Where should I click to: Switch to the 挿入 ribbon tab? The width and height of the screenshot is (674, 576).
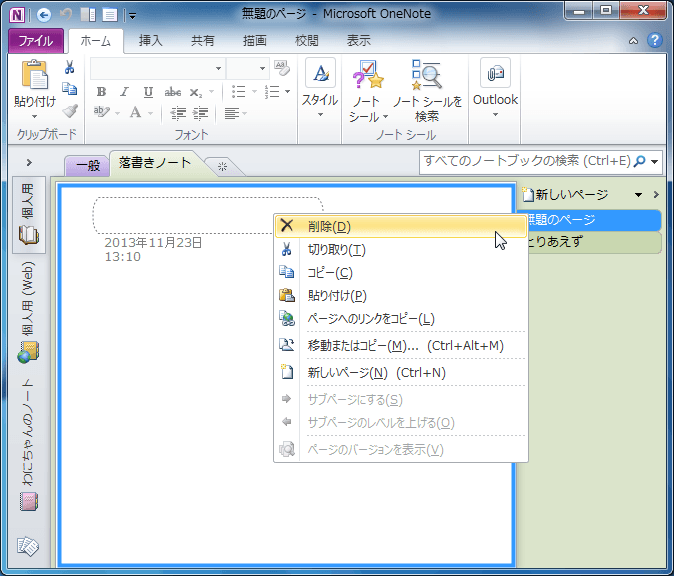coord(150,41)
